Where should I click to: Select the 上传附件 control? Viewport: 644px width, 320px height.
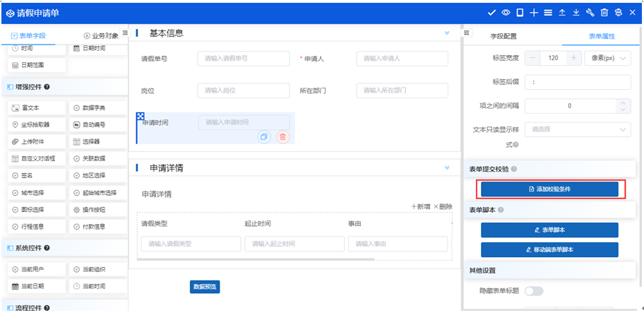pos(37,142)
